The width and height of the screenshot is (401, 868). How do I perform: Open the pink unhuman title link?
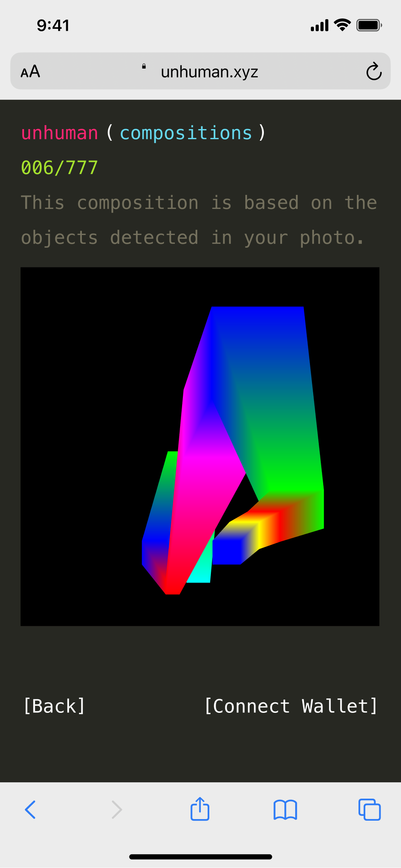pyautogui.click(x=59, y=133)
